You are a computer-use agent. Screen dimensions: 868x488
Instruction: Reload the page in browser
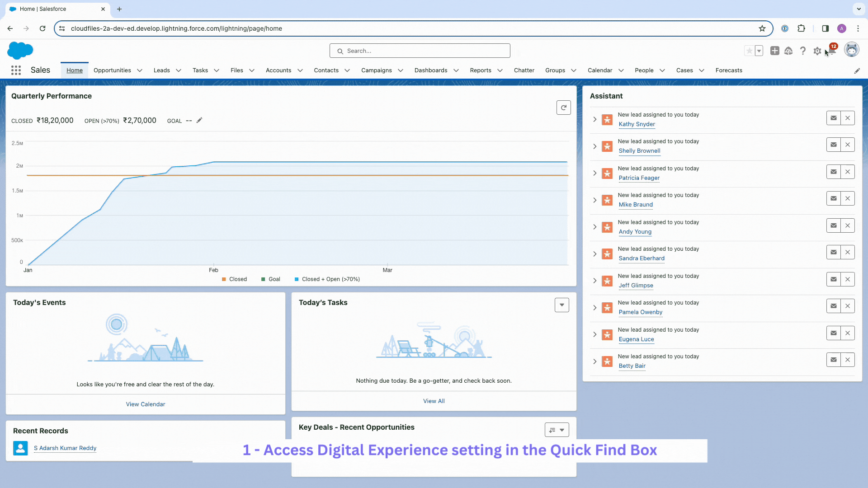(x=42, y=28)
